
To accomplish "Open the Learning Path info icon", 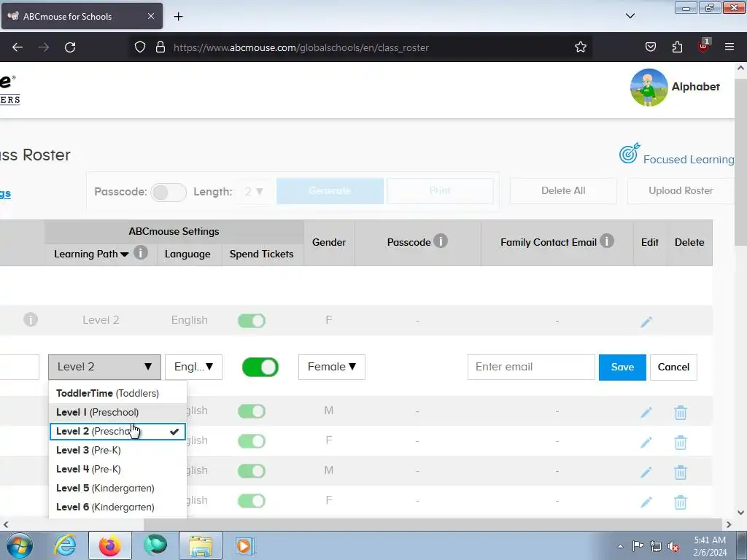I will click(141, 252).
